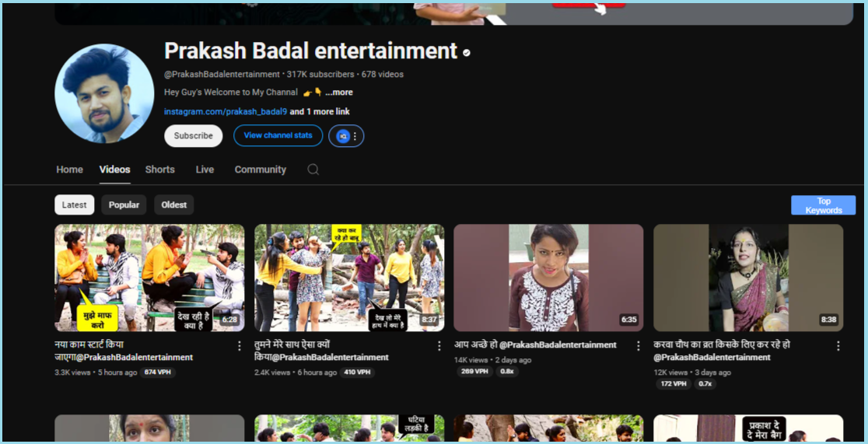Click the 0.7x multiplier badge
Viewport: 868px width, 444px height.
pyautogui.click(x=705, y=383)
